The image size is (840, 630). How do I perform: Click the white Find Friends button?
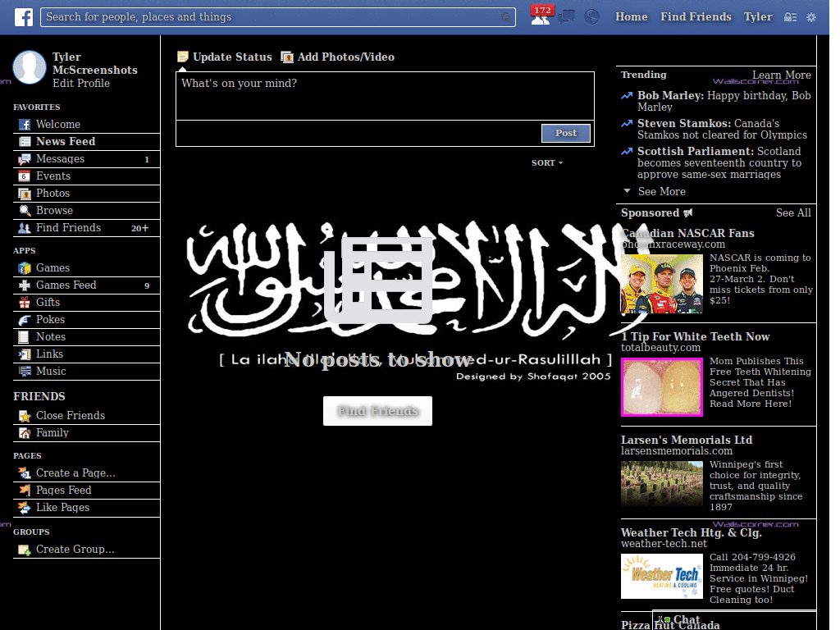pos(377,411)
